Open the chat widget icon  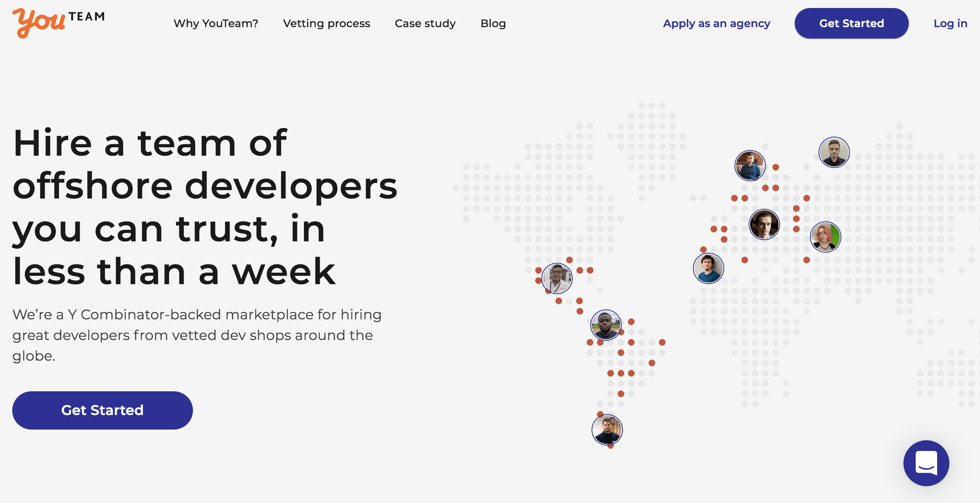click(x=926, y=463)
